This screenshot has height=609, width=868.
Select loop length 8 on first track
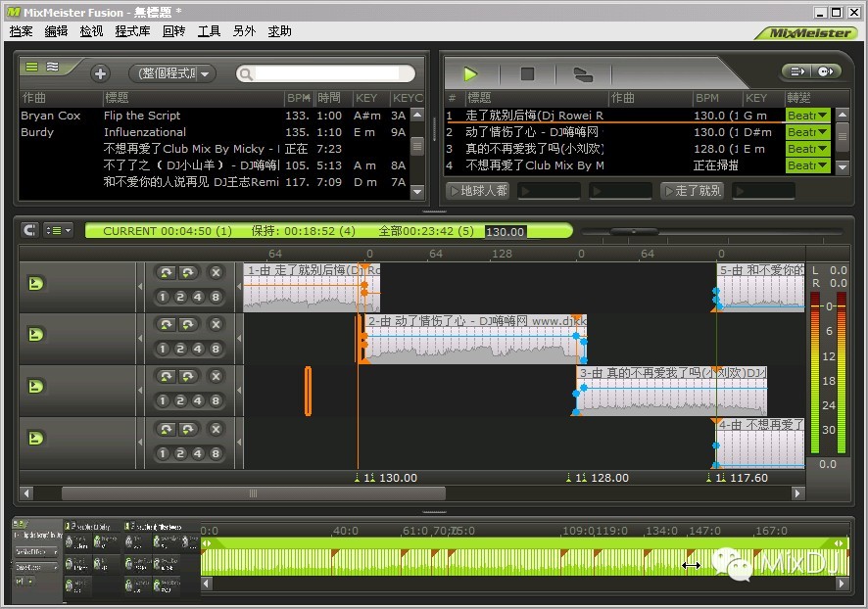(x=216, y=297)
